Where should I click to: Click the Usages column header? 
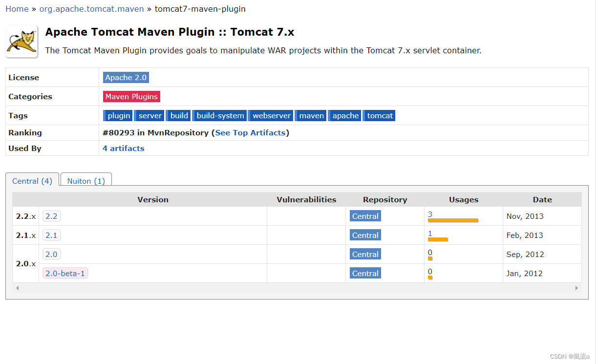click(464, 199)
